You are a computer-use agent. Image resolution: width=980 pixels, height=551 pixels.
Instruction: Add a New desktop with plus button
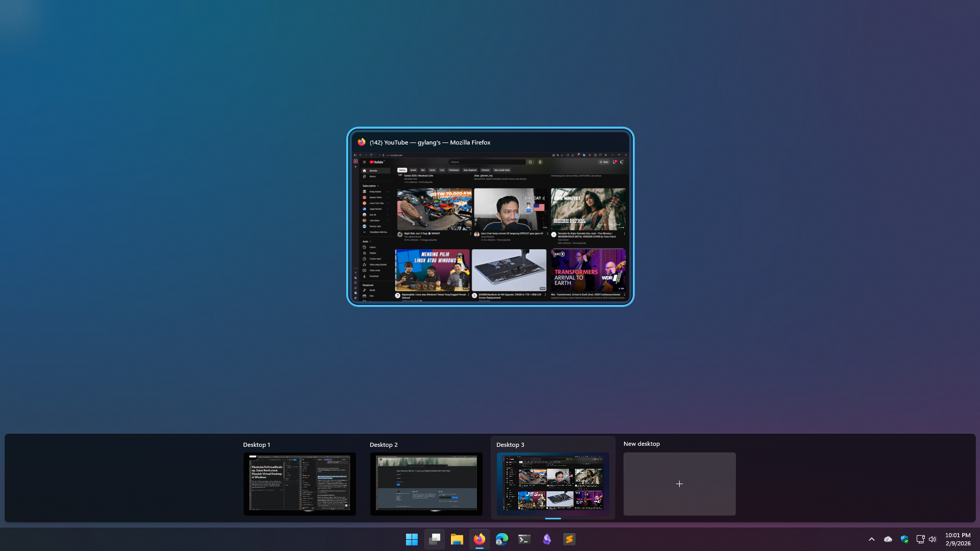[679, 484]
